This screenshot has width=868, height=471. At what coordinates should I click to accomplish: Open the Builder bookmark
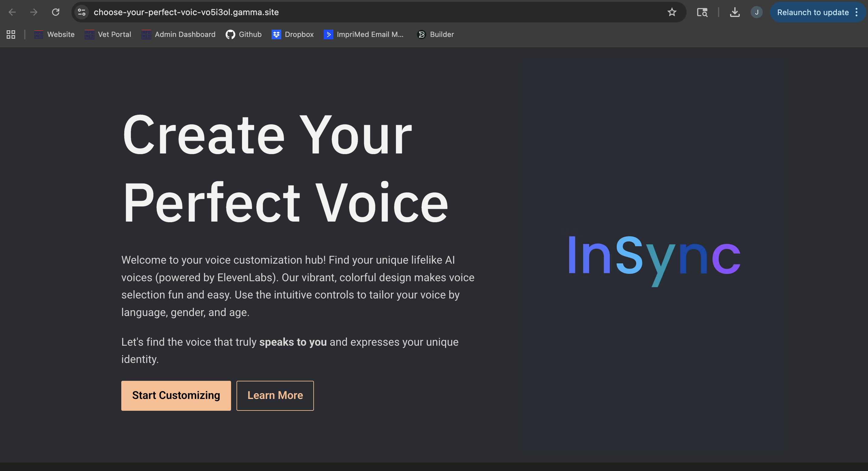(x=435, y=35)
